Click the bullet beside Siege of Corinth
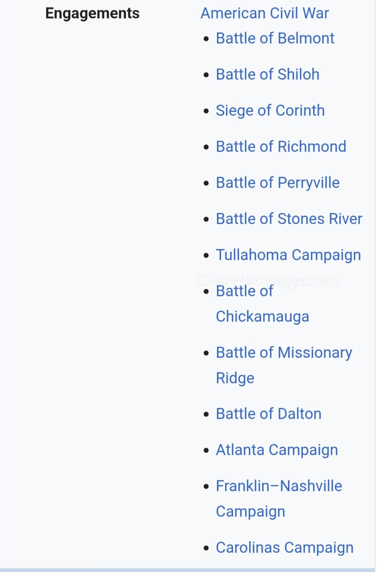 pos(206,111)
